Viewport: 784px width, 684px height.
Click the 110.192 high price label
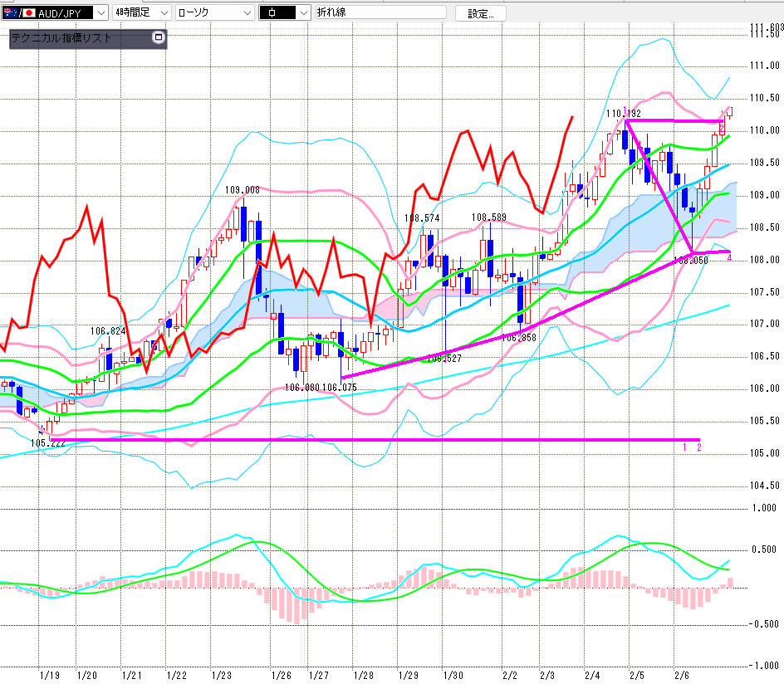(623, 113)
